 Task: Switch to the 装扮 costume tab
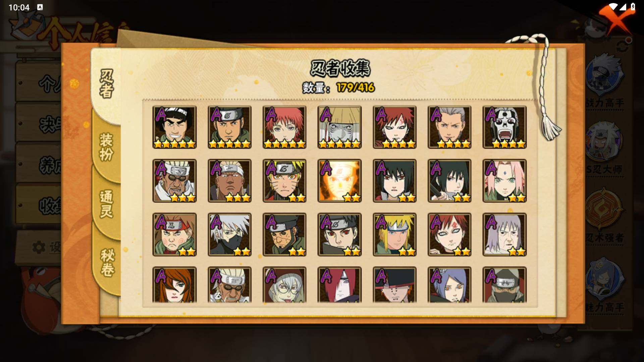106,147
